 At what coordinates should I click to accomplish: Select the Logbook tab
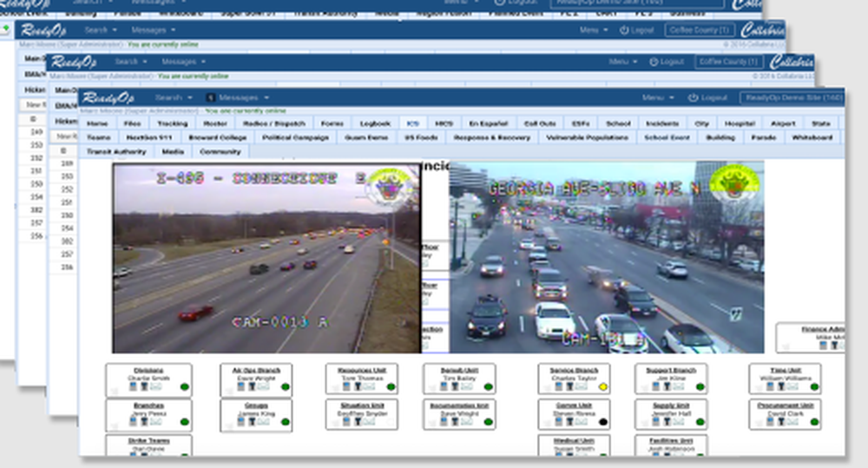point(375,123)
